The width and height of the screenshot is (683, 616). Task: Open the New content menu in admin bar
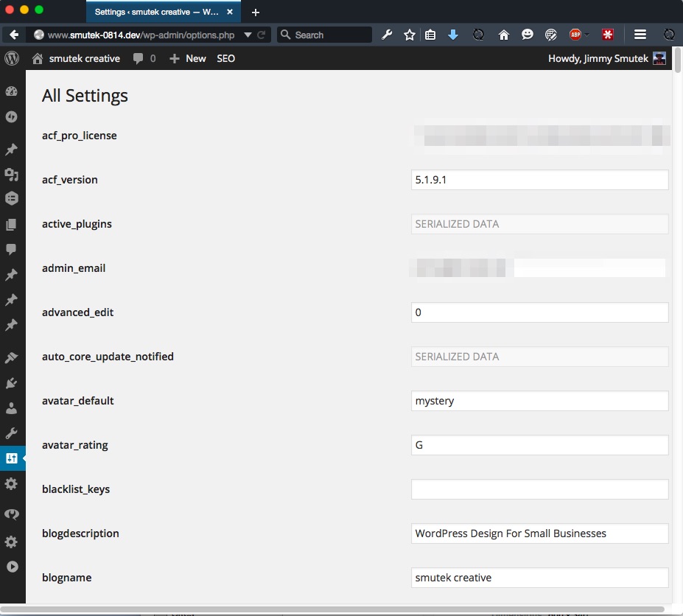click(x=187, y=58)
